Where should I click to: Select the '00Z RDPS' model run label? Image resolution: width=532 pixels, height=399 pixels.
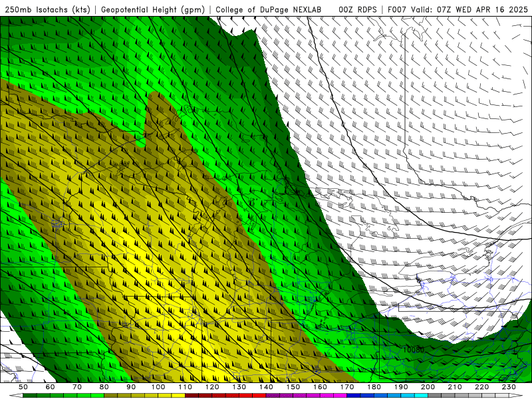[357, 10]
